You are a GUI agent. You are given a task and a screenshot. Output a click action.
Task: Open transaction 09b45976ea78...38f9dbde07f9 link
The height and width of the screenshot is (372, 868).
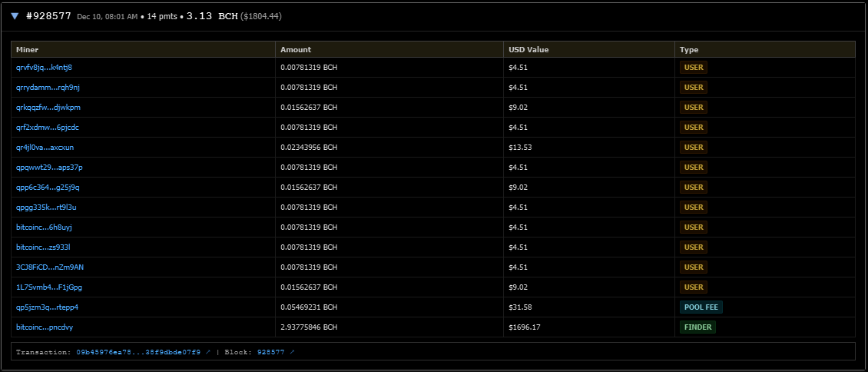138,352
